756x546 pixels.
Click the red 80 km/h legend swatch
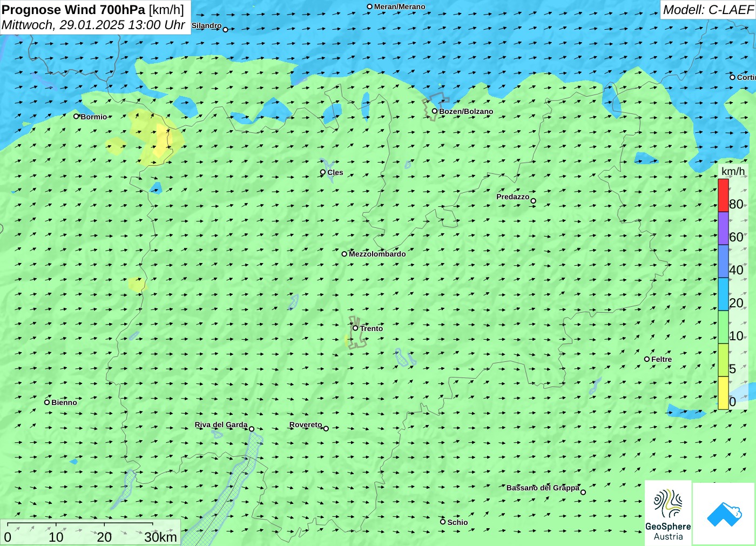click(x=723, y=195)
